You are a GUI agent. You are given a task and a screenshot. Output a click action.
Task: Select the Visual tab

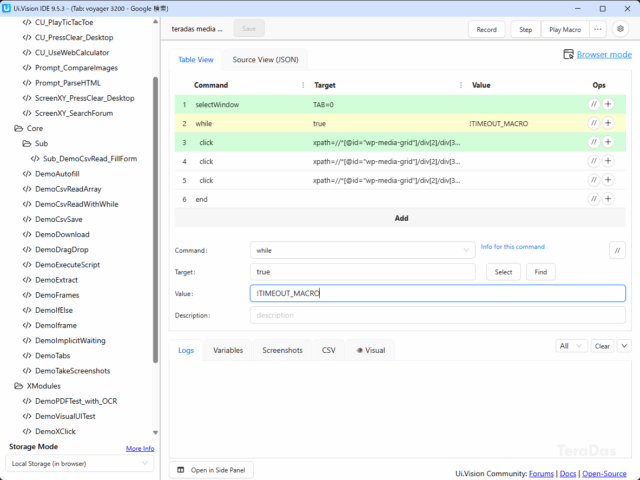coord(370,350)
